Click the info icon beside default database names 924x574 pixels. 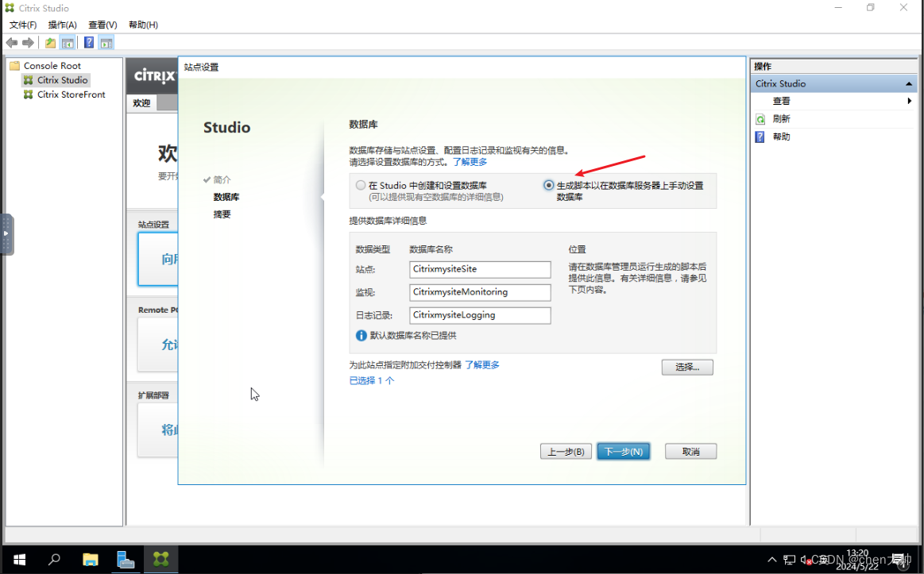tap(361, 336)
